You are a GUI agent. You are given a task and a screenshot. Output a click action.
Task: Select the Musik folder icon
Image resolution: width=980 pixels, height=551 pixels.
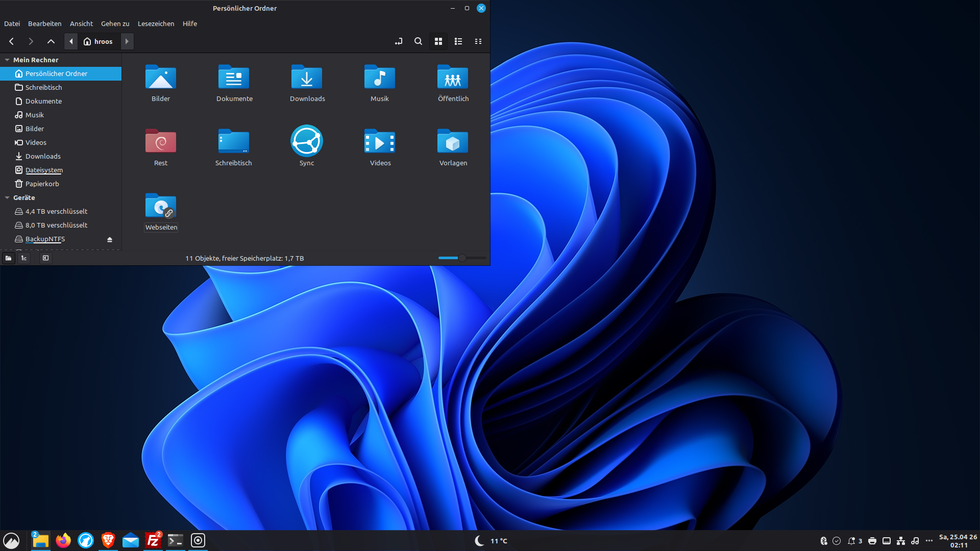tap(380, 77)
